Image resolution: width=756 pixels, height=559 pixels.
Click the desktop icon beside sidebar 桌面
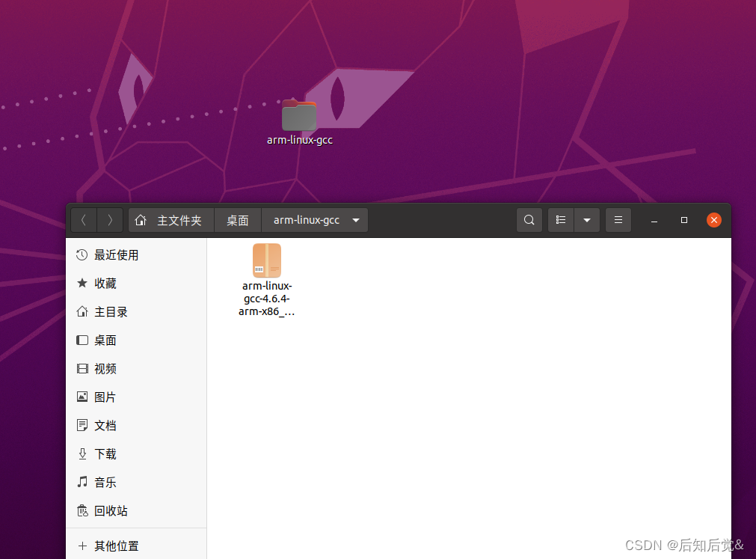(x=82, y=340)
